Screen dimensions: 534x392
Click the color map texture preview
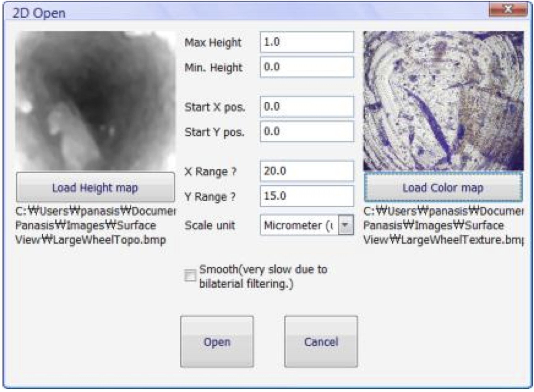tap(443, 101)
